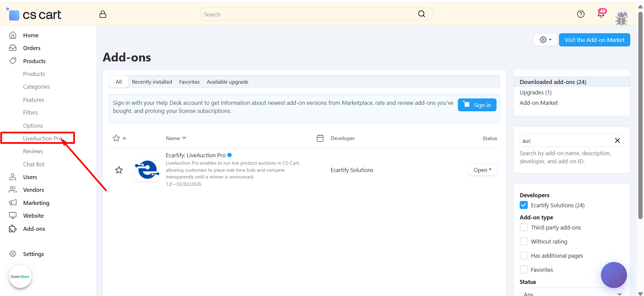Open the gear settings dropdown
This screenshot has height=296, width=644.
[545, 40]
